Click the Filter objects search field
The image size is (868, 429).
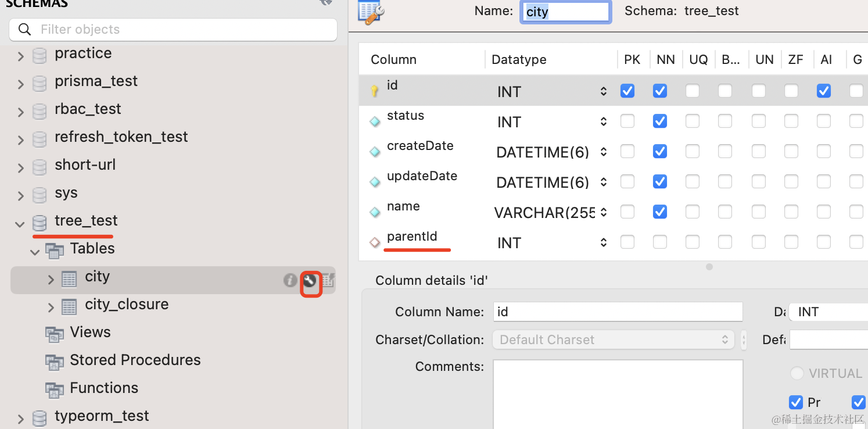(173, 30)
